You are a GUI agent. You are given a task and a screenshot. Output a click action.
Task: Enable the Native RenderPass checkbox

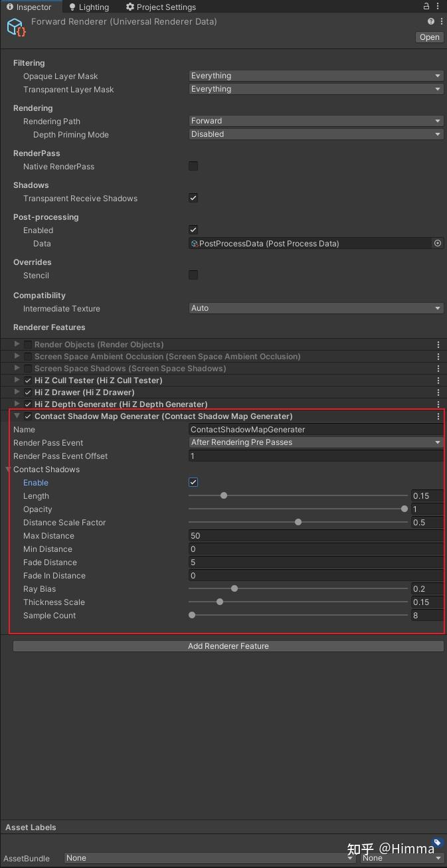click(x=193, y=166)
